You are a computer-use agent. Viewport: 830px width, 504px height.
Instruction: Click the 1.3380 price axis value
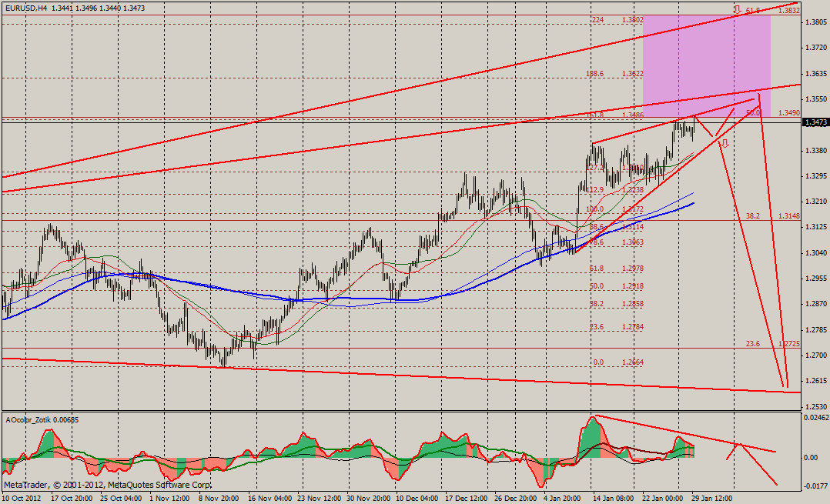815,150
